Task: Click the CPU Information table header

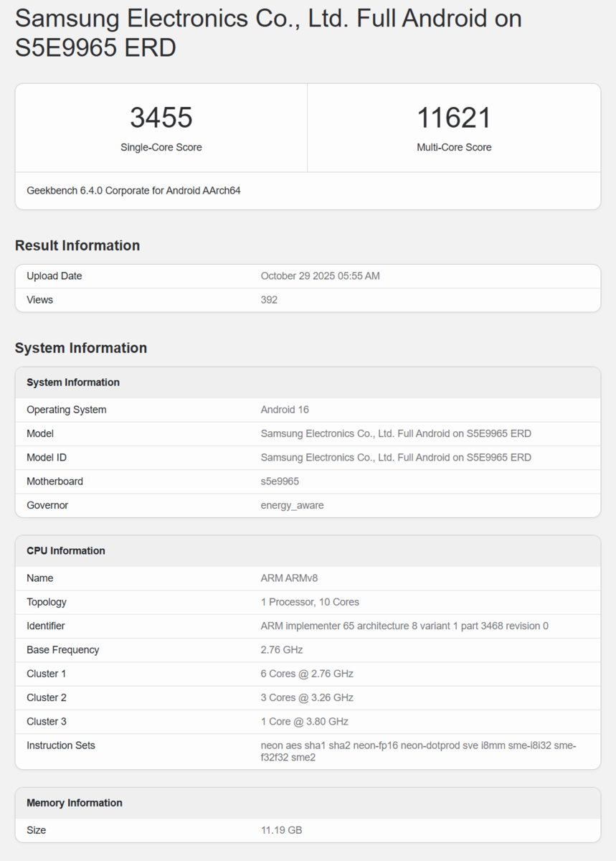Action: point(66,551)
